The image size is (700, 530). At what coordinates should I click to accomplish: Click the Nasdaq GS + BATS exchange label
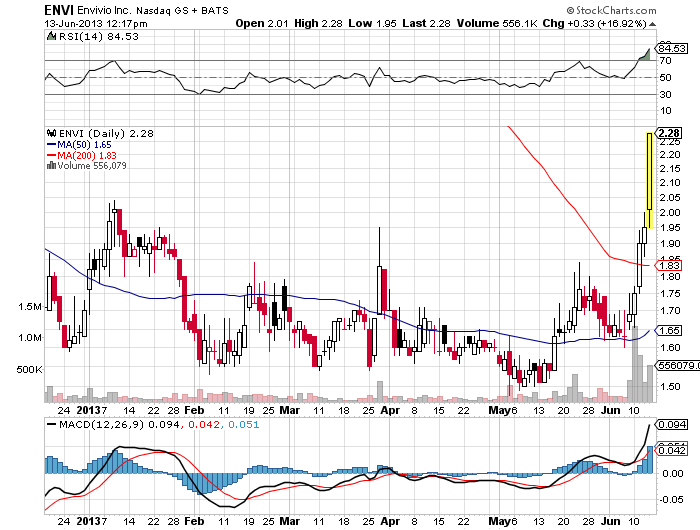pos(182,11)
